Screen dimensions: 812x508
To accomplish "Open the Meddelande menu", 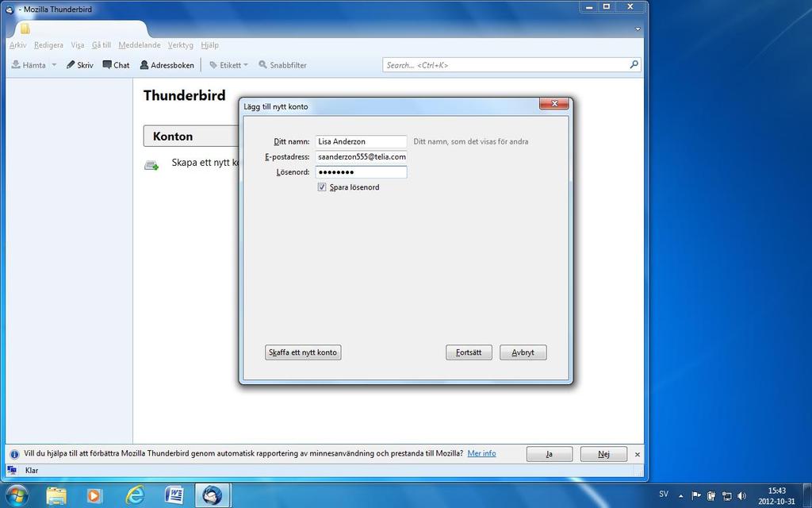I will tap(140, 45).
